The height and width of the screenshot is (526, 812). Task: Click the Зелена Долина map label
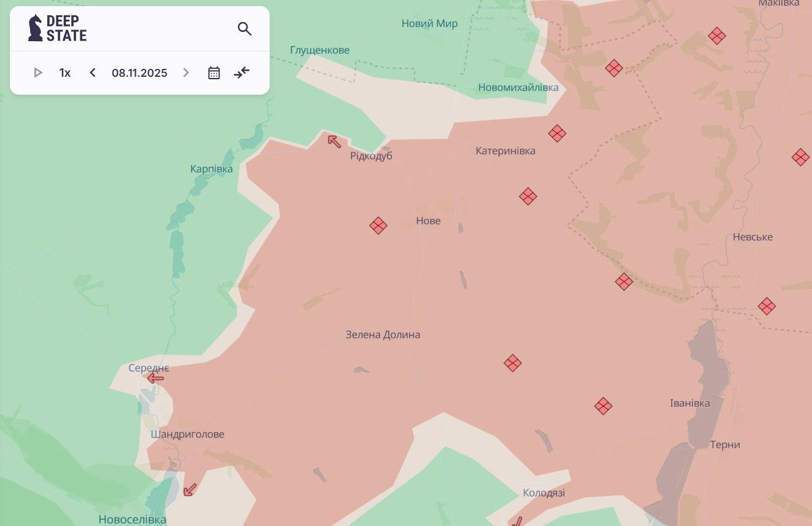tap(383, 335)
